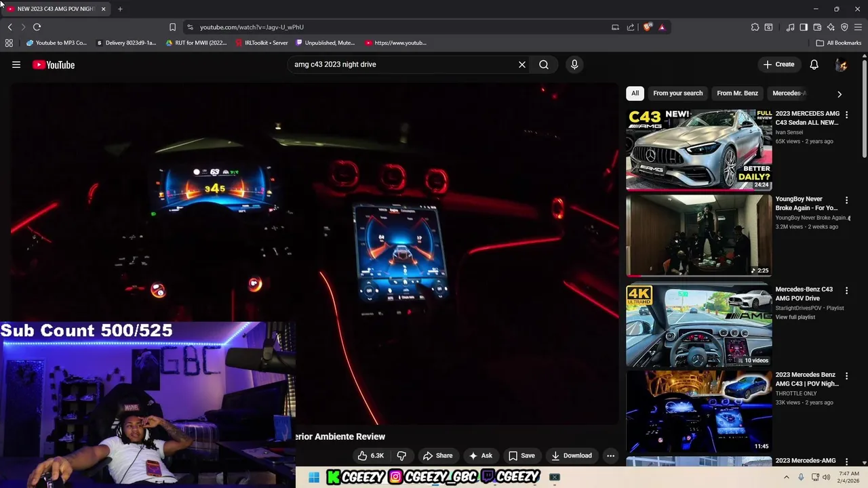Open Youtube to MP3 bookmark
Screen dimensions: 868x488
tap(56, 43)
